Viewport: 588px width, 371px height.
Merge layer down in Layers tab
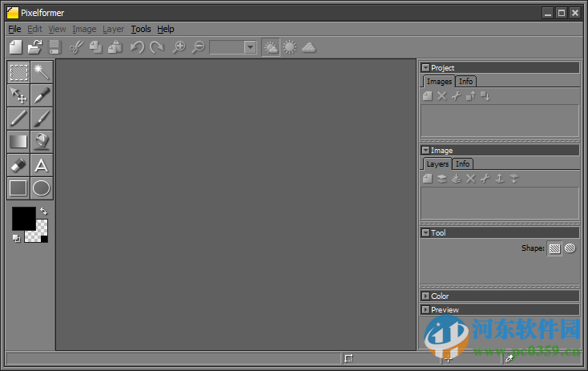coord(456,179)
